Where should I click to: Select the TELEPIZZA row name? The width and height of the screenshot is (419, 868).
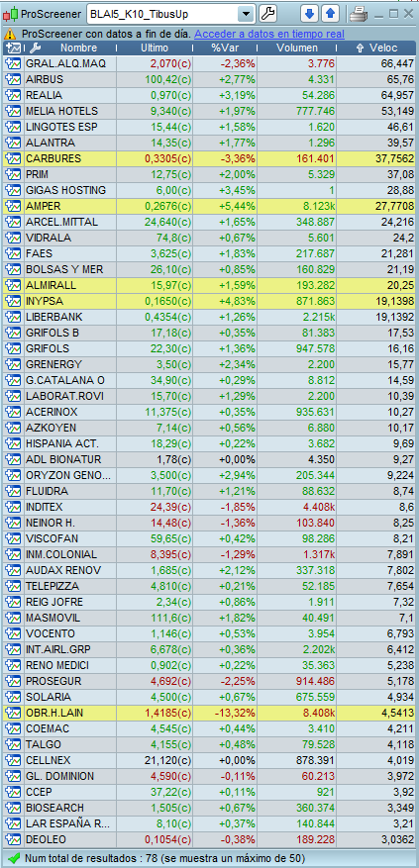52,586
